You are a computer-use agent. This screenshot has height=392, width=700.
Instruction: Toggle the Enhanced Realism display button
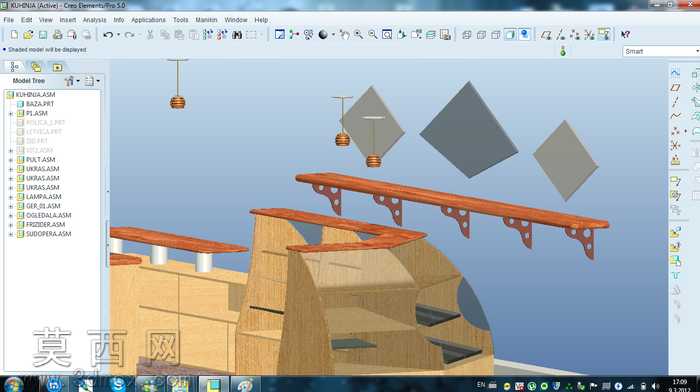click(x=525, y=34)
